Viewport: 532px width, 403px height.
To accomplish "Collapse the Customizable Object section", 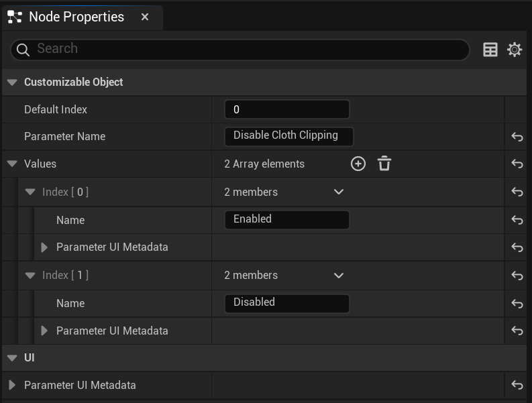I will point(12,82).
